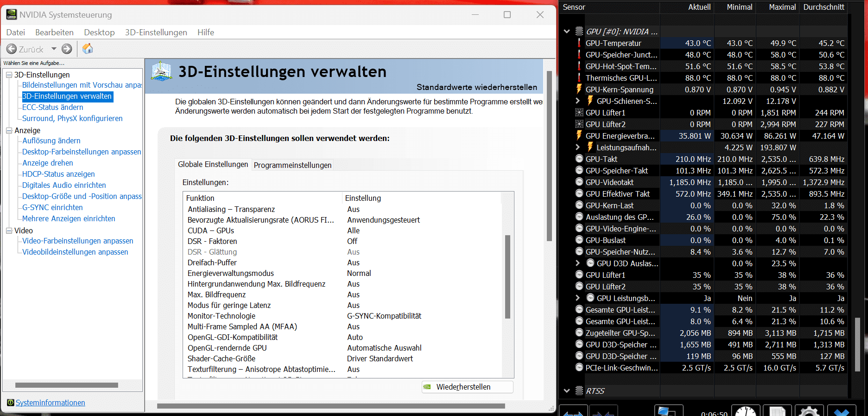Open the Systeminformationen link
Viewport: 868px width, 416px height.
tap(51, 403)
